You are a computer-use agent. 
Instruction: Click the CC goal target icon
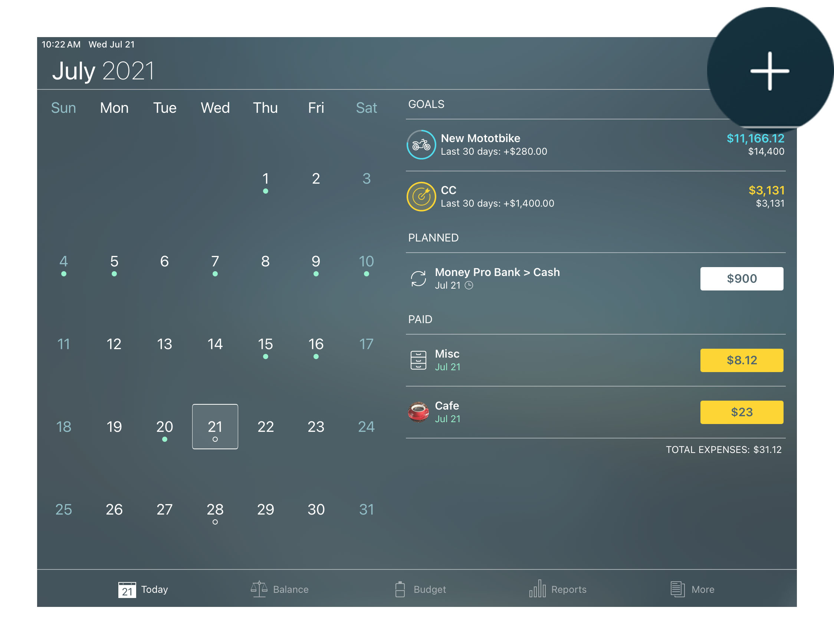(x=421, y=196)
